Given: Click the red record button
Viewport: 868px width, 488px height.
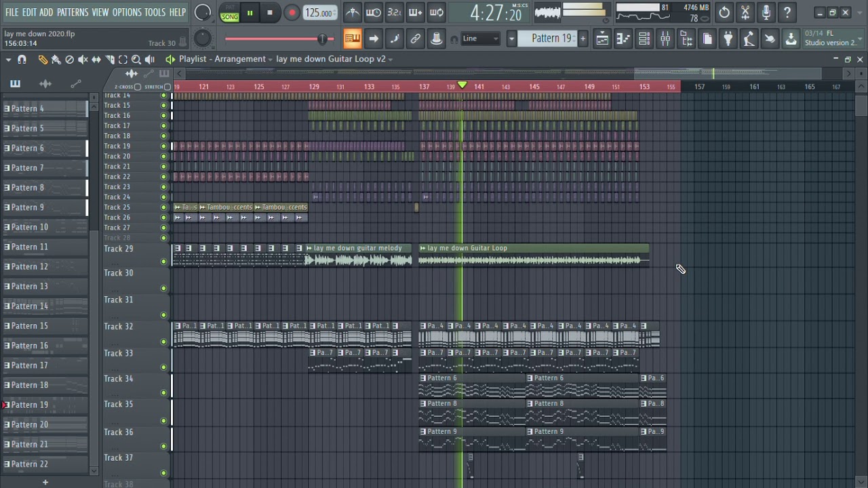Looking at the screenshot, I should click(292, 13).
